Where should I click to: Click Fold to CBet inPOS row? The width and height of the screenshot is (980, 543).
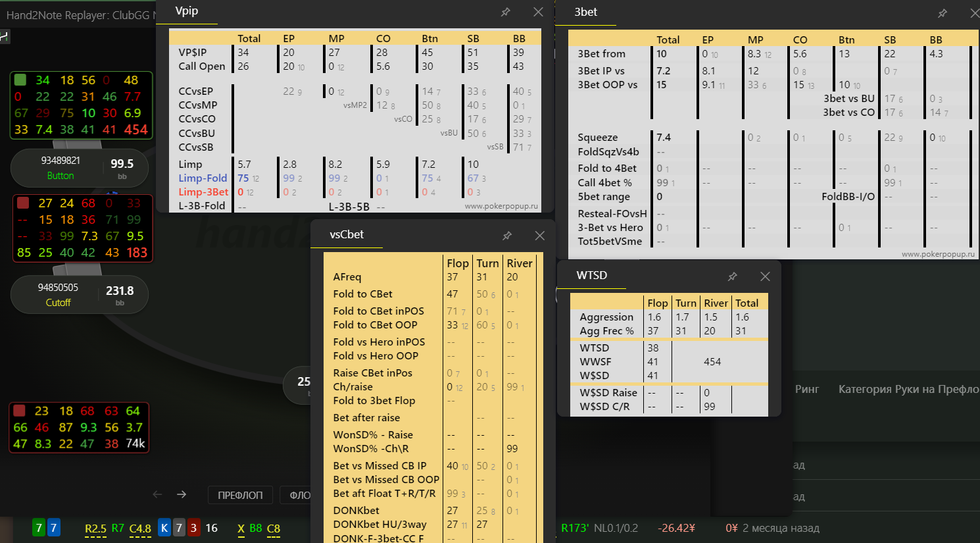[x=379, y=311]
